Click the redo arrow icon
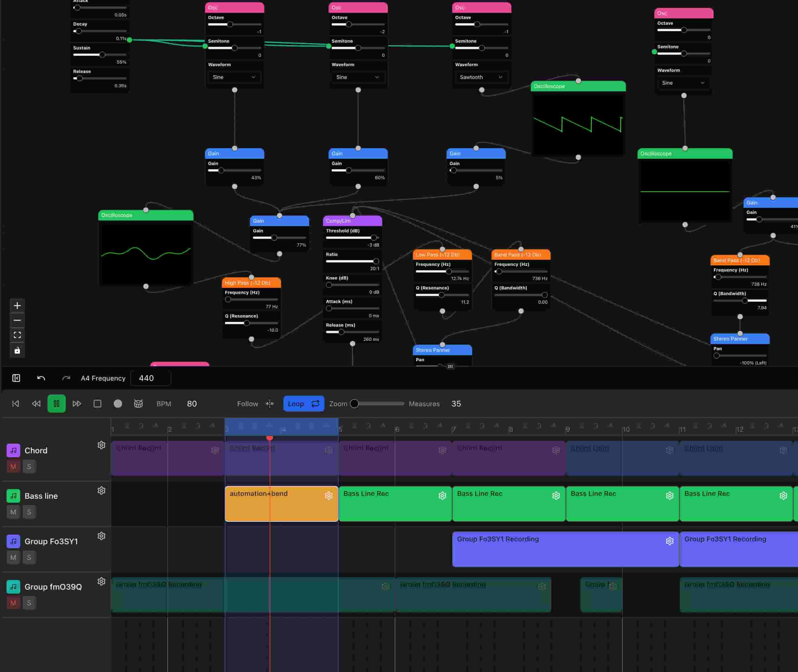This screenshot has height=672, width=798. click(x=66, y=378)
